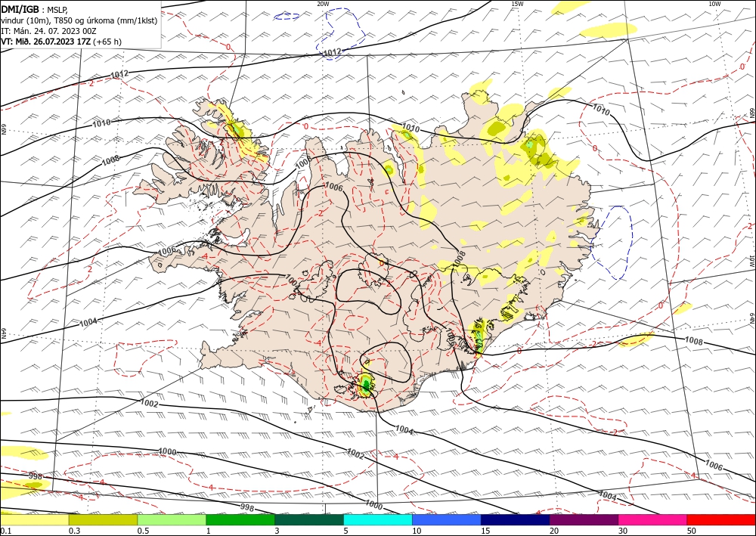Image resolution: width=756 pixels, height=536 pixels.
Task: Click the legend value "0.3"
Action: (x=74, y=531)
